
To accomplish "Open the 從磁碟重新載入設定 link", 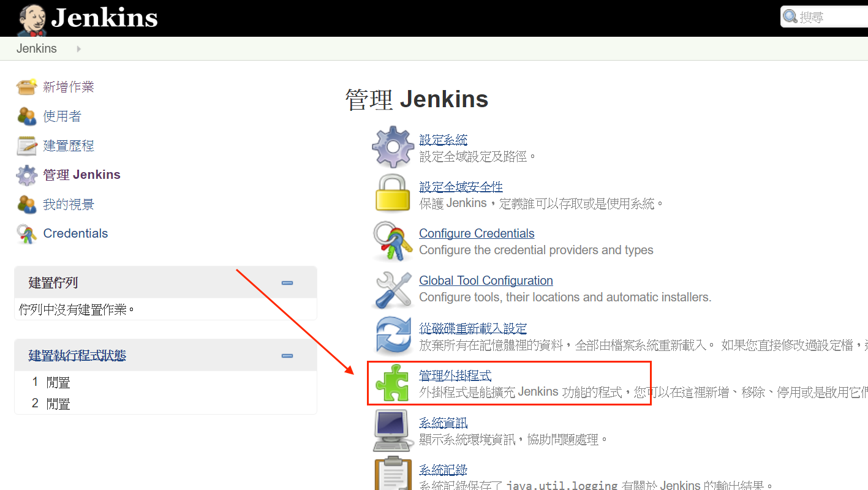I will tap(473, 329).
